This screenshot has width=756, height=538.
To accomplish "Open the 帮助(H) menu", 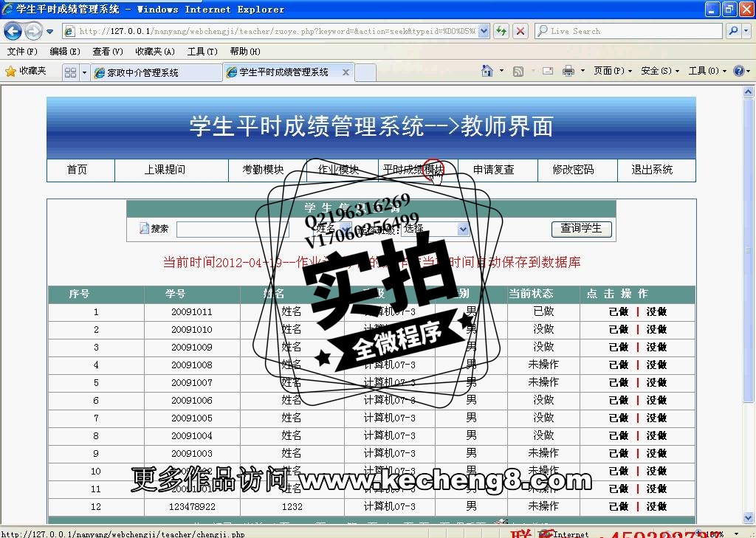I will [x=245, y=51].
